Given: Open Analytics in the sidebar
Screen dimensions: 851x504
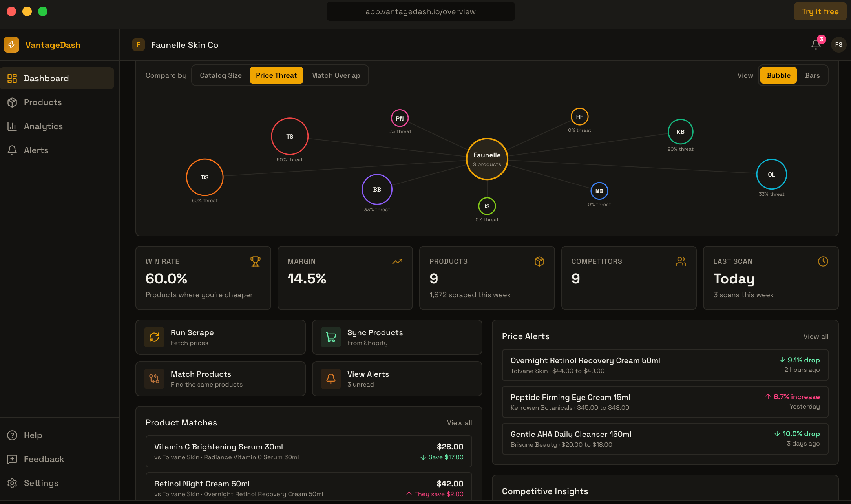Looking at the screenshot, I should [x=57, y=126].
